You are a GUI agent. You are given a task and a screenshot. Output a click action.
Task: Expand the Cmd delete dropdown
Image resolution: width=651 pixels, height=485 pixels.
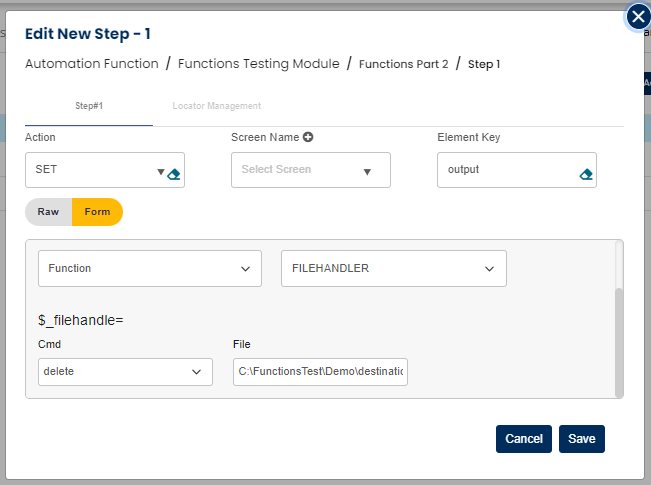coord(125,372)
